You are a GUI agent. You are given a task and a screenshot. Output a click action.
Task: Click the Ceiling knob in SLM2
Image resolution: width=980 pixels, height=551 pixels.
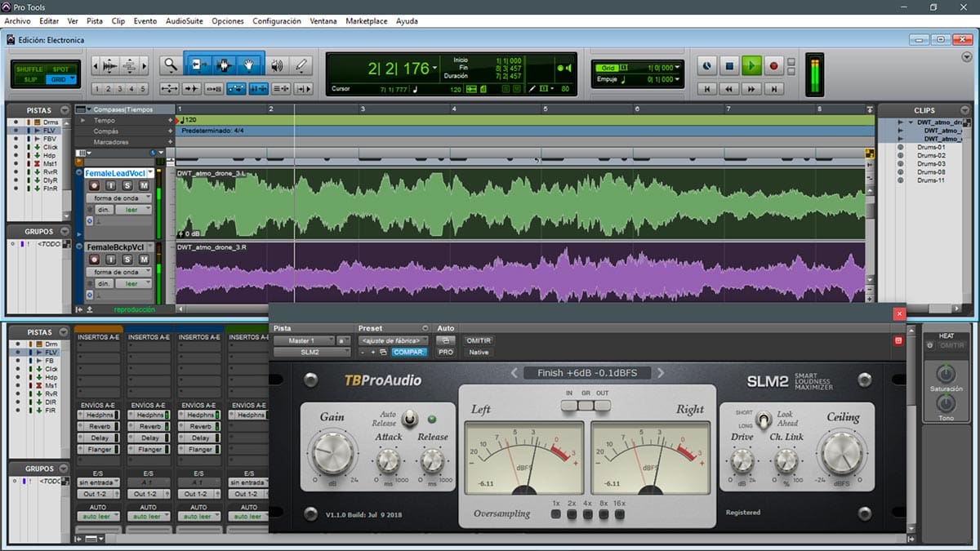point(843,454)
